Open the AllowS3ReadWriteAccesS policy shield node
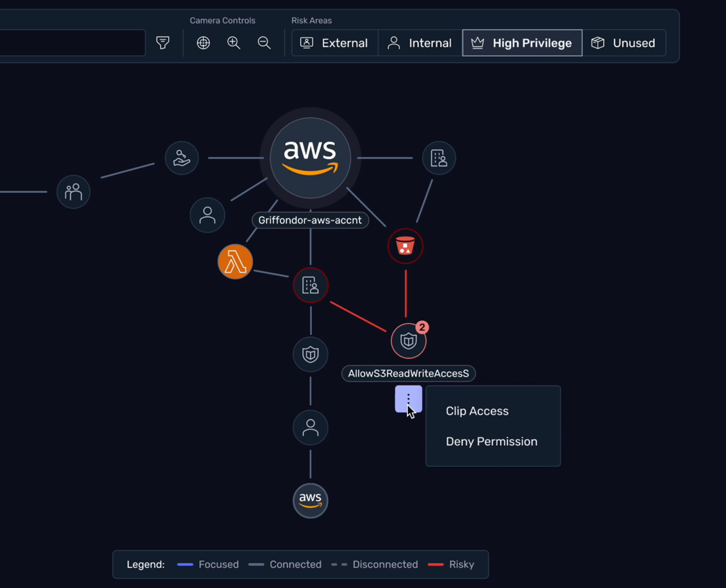726x588 pixels. (408, 340)
